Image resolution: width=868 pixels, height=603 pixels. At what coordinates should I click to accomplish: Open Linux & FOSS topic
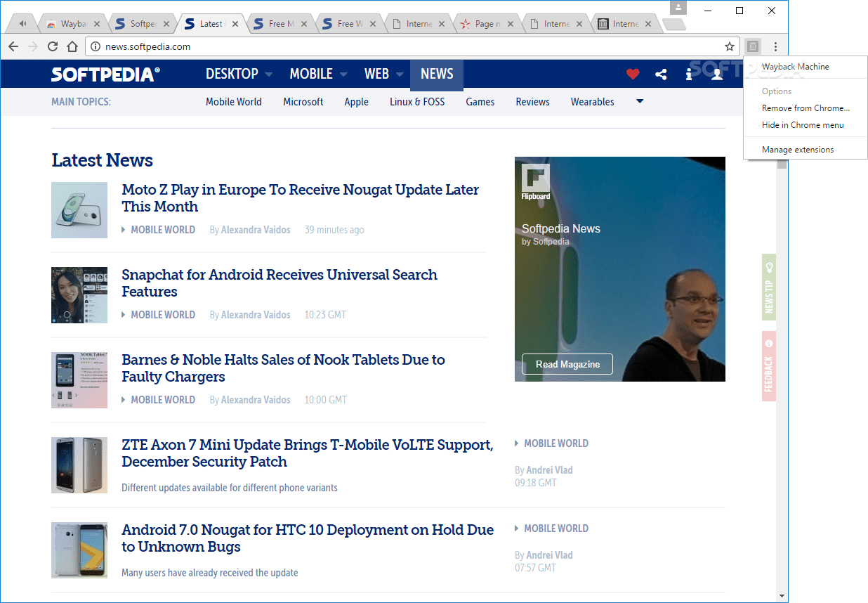point(417,102)
